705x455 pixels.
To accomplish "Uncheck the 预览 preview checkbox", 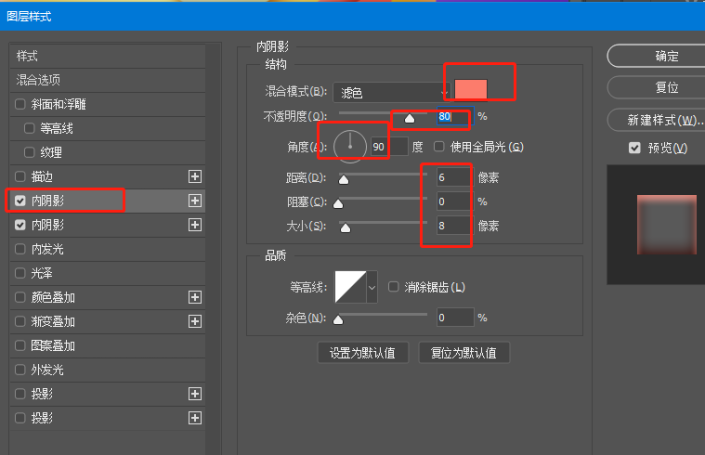I will tap(634, 148).
